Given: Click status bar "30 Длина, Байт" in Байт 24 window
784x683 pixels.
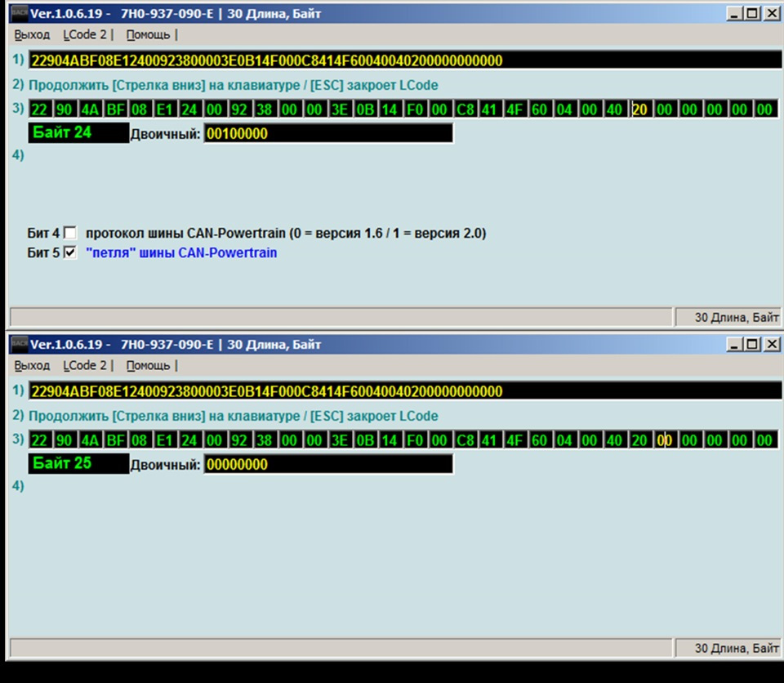Looking at the screenshot, I should coord(728,317).
